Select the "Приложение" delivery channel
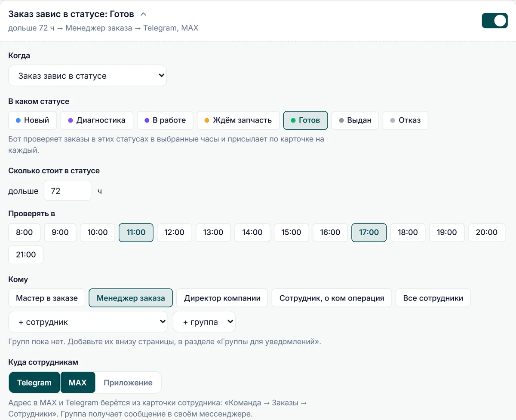 click(128, 383)
